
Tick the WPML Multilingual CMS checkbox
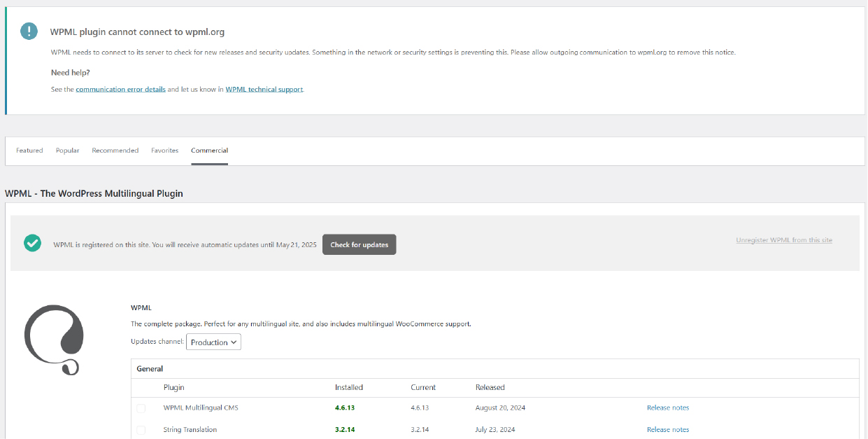tap(141, 408)
